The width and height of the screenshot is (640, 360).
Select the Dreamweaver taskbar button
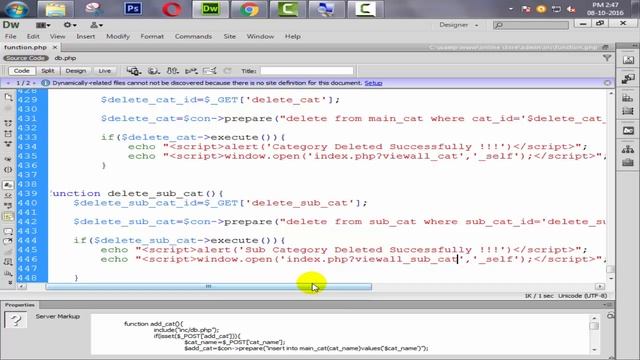point(210,9)
